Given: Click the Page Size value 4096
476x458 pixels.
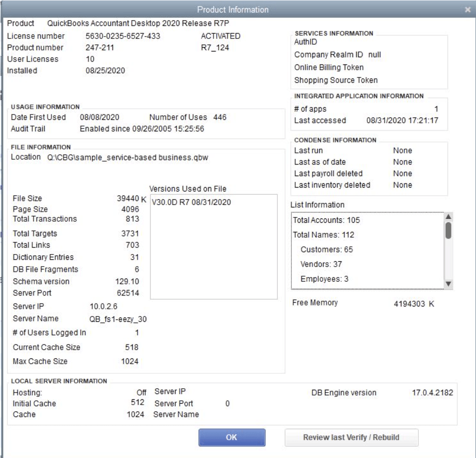Looking at the screenshot, I should [x=130, y=209].
